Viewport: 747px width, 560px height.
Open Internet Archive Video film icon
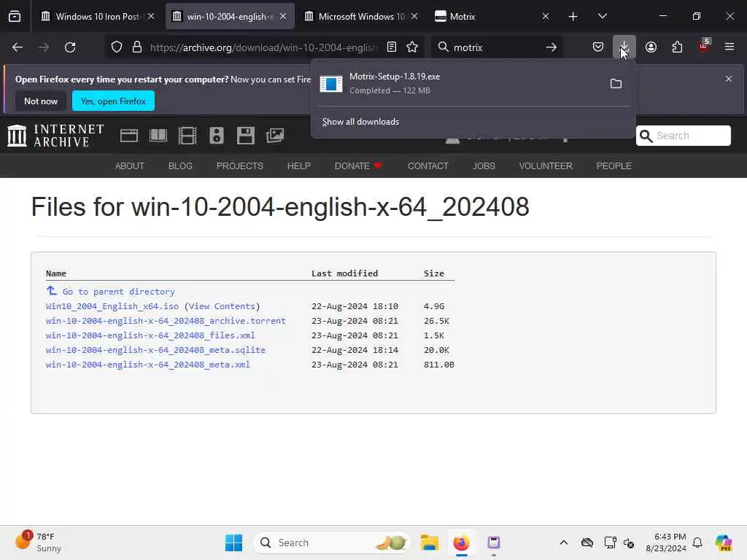(x=187, y=136)
